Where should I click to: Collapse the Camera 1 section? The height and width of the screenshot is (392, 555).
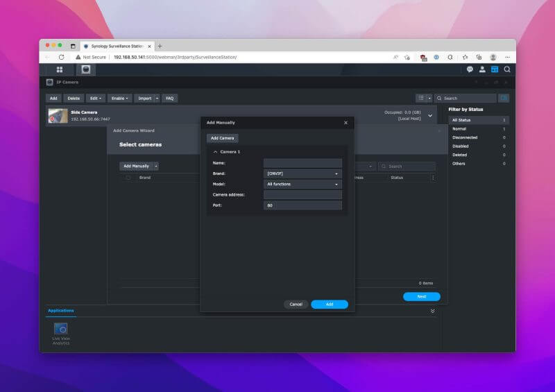[x=215, y=151]
